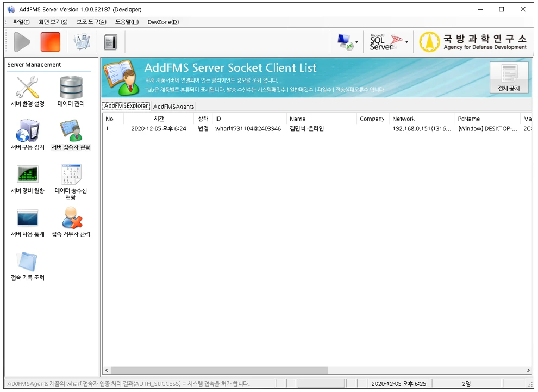Click the 변경 status cell
This screenshot has width=538, height=392.
203,129
